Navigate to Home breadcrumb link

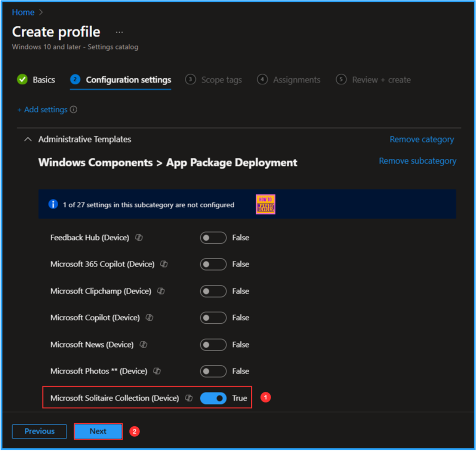[23, 13]
